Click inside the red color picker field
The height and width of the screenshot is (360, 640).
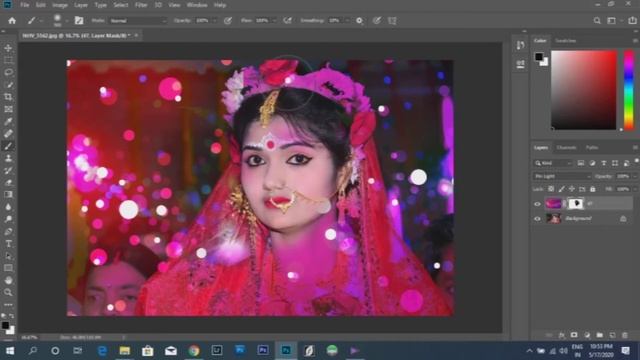pyautogui.click(x=584, y=90)
